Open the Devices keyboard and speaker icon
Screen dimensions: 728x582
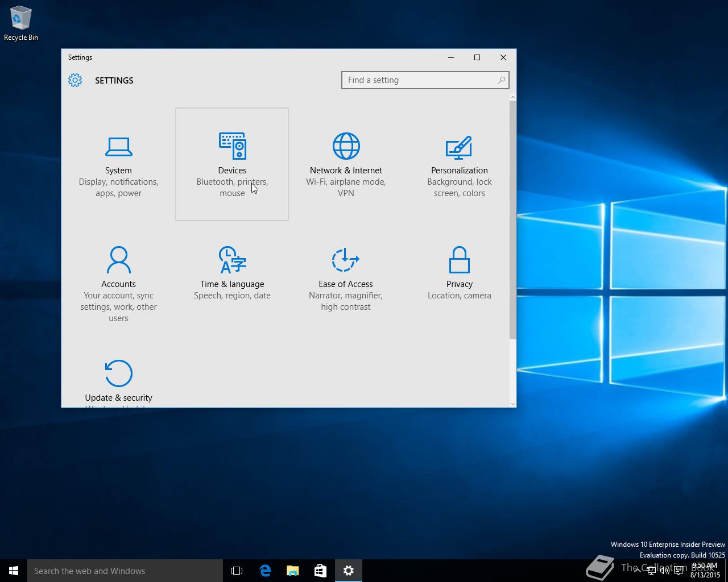click(x=232, y=146)
